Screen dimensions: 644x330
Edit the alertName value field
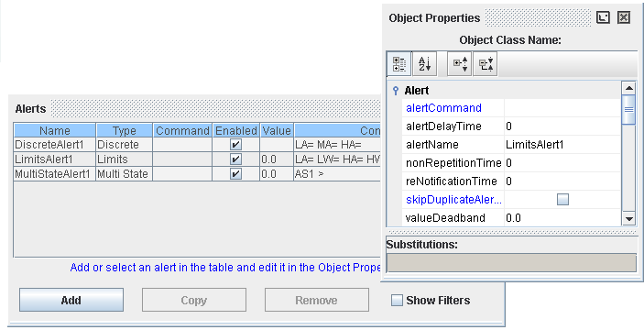562,145
